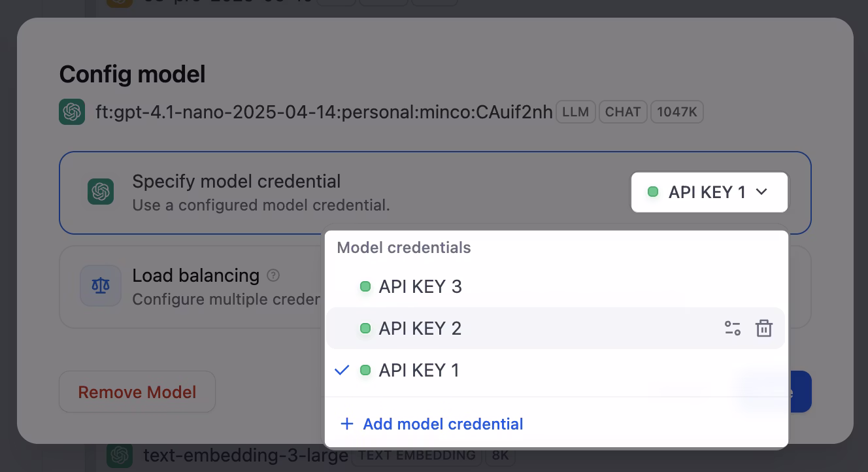Delete API KEY 2 using the trash icon
Screen dimensions: 868x472
[764, 328]
